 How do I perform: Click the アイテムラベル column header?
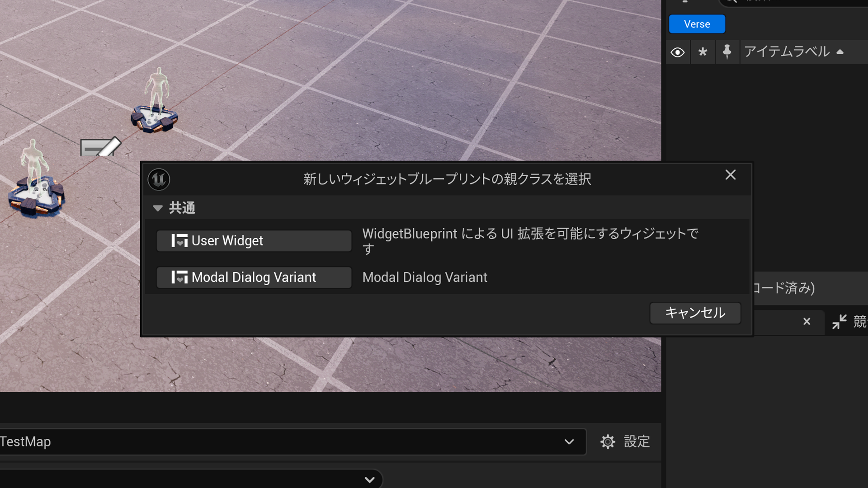[787, 52]
